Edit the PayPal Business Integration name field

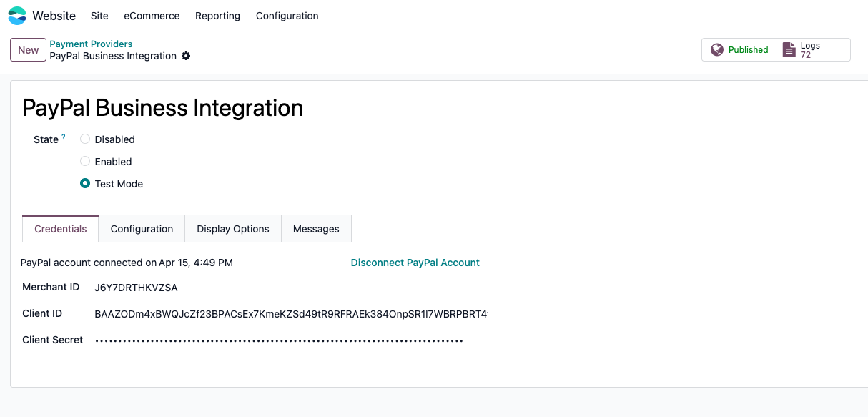[x=163, y=108]
